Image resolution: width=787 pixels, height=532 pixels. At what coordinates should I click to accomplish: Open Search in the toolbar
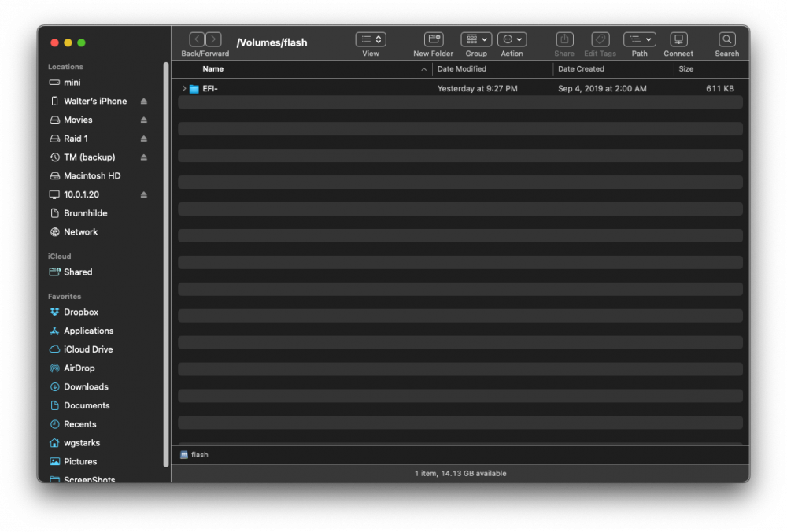coord(726,39)
